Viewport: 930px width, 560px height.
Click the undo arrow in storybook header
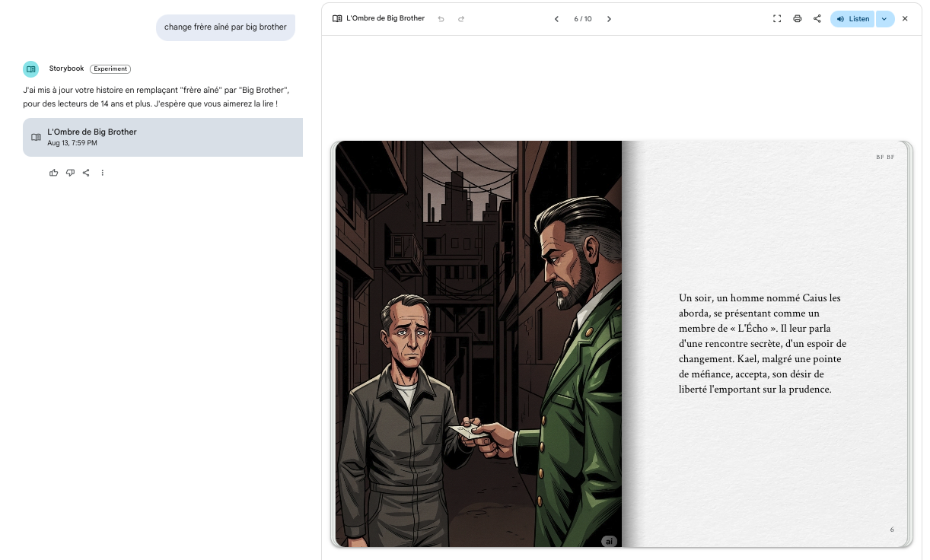(x=441, y=19)
